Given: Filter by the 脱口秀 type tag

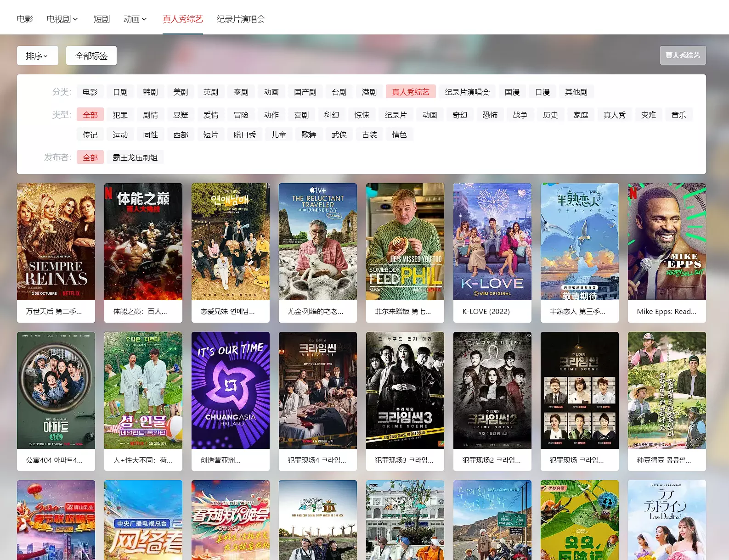Looking at the screenshot, I should click(244, 134).
